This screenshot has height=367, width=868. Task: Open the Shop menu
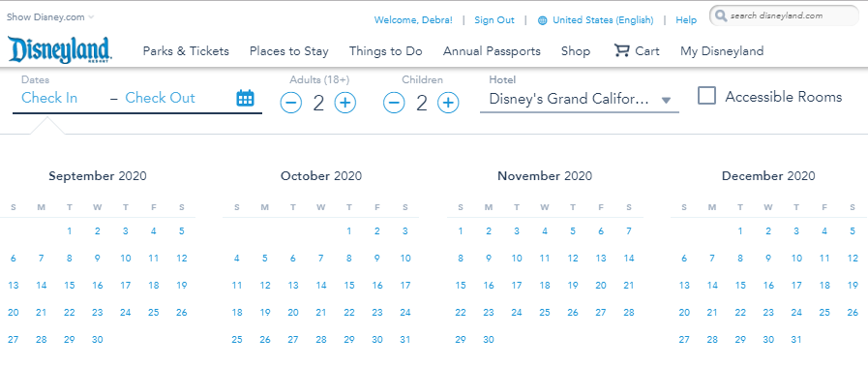pos(576,51)
